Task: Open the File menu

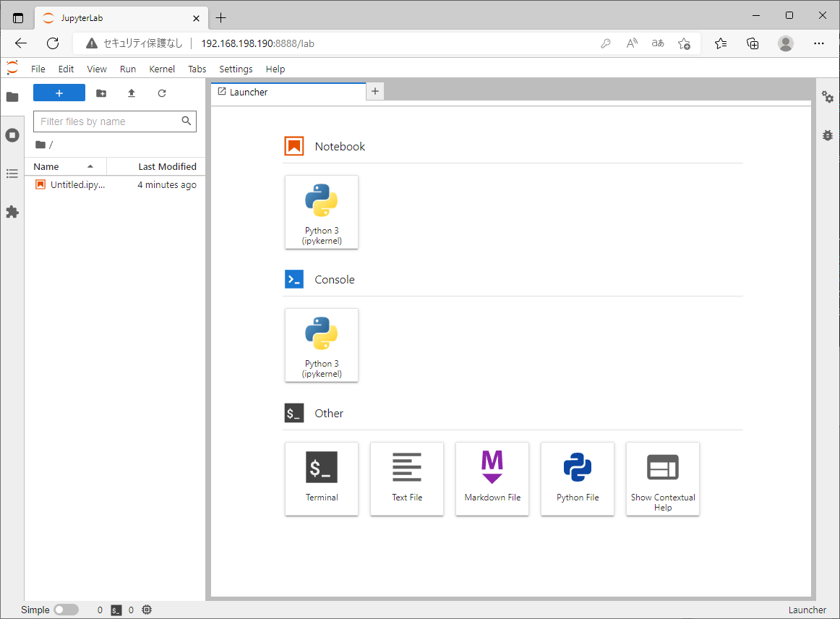Action: tap(38, 69)
